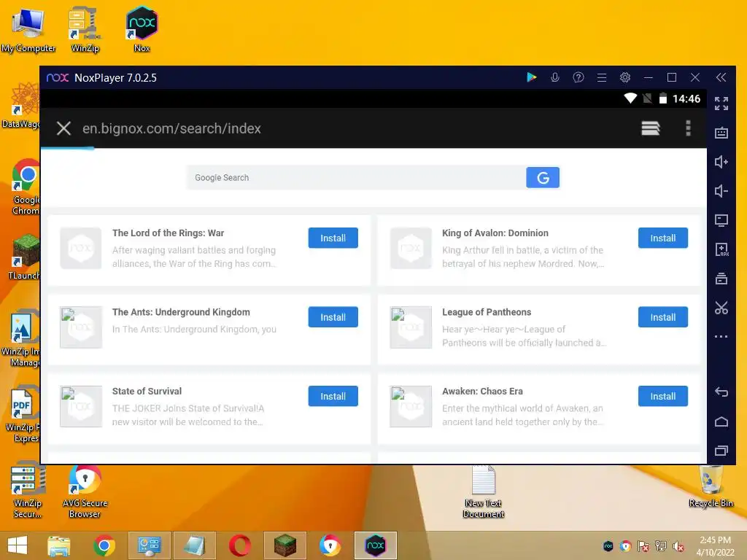
Task: Open NoxPlayer settings gear
Action: pos(625,77)
